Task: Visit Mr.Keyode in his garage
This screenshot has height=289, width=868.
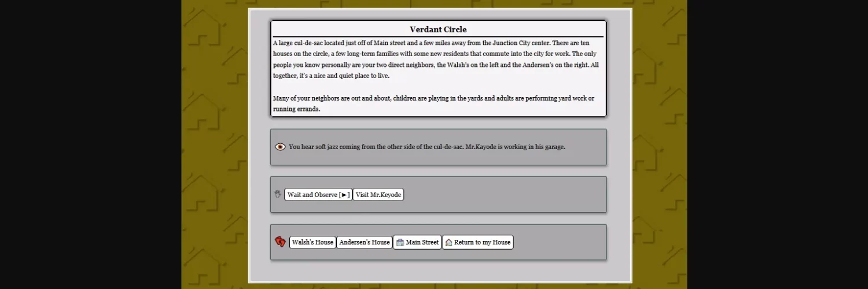Action: [378, 195]
